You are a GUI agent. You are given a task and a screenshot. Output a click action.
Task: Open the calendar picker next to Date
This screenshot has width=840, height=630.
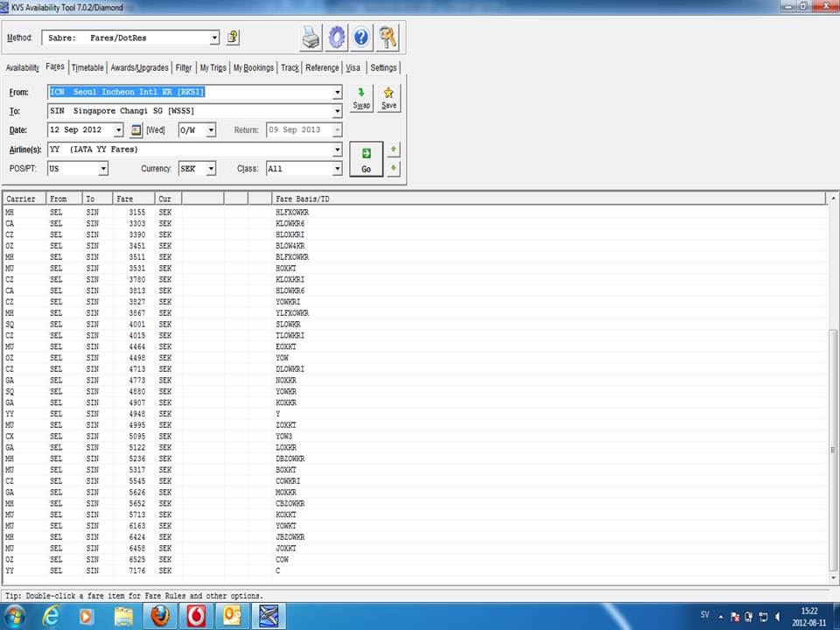tap(136, 130)
